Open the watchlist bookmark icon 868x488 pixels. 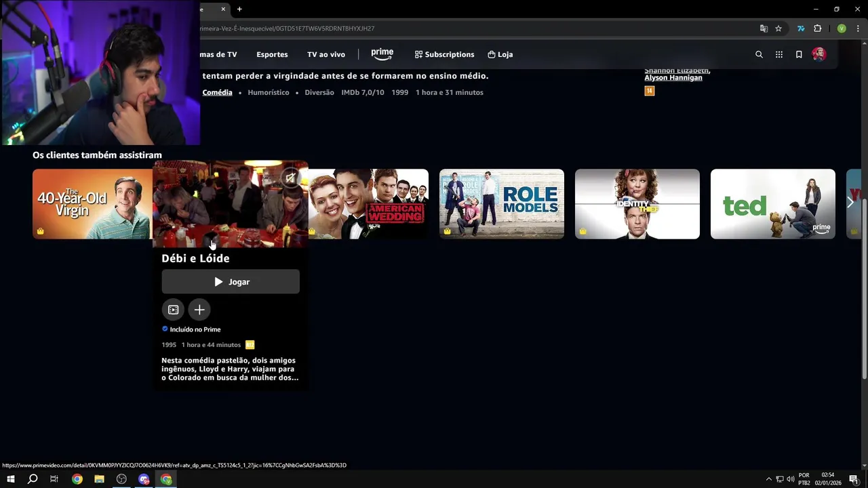coord(799,54)
